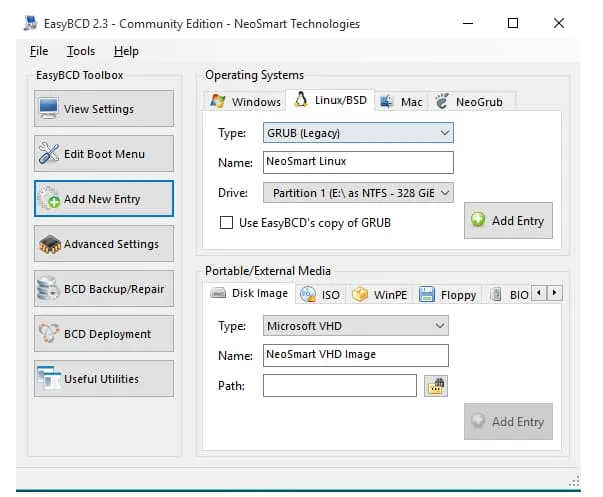Click the Edit Boot Menu button label
The height and width of the screenshot is (497, 603).
coord(104,154)
